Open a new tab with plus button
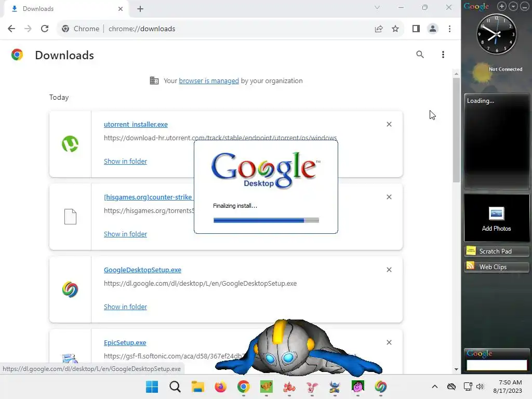Screen dimensions: 532x399 coord(140,9)
